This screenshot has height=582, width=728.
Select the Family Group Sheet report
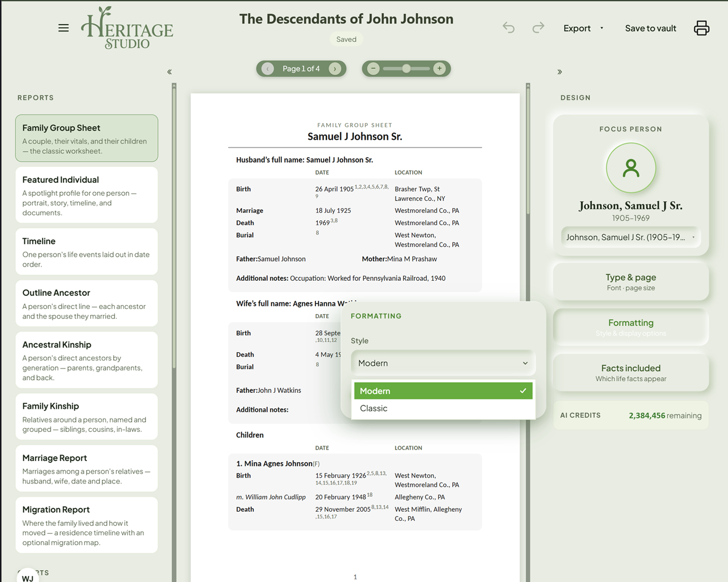(x=87, y=138)
